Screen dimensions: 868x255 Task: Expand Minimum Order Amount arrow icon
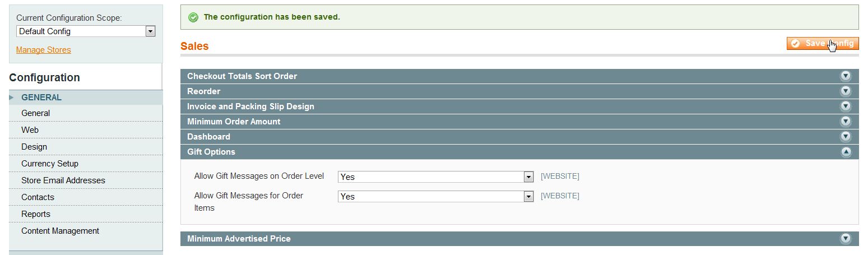846,122
